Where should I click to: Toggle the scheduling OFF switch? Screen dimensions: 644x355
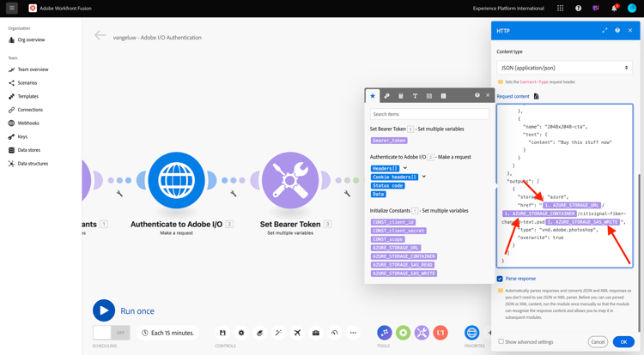point(112,333)
